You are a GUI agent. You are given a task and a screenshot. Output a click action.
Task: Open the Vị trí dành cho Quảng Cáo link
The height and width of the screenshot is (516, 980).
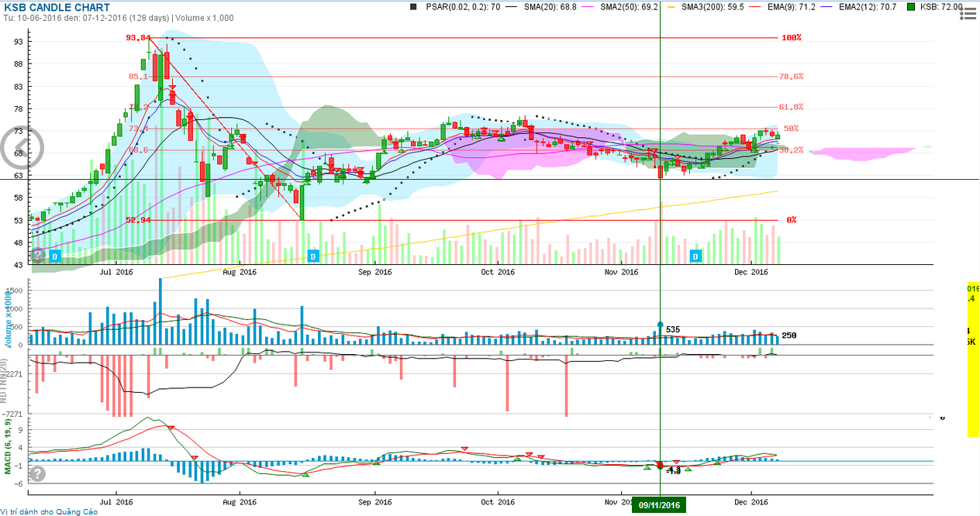tap(50, 511)
